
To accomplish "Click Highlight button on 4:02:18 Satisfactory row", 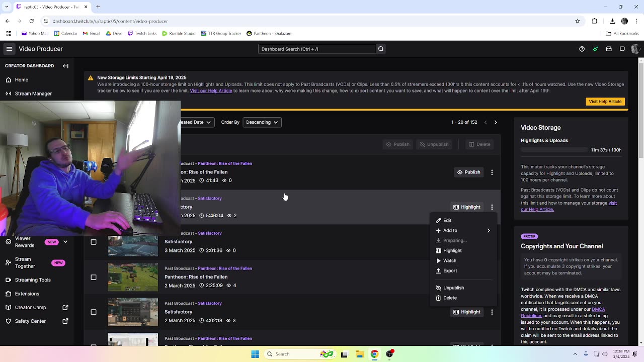I will click(467, 312).
